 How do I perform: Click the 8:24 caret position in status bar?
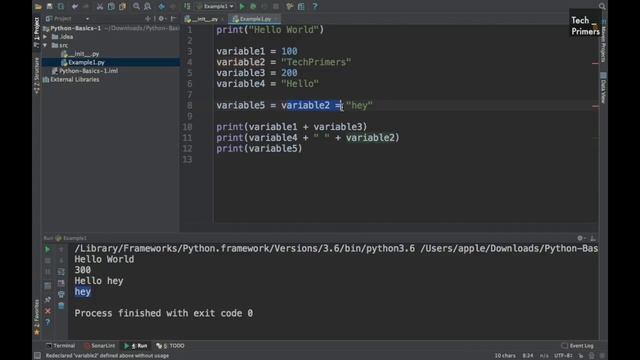coord(528,356)
